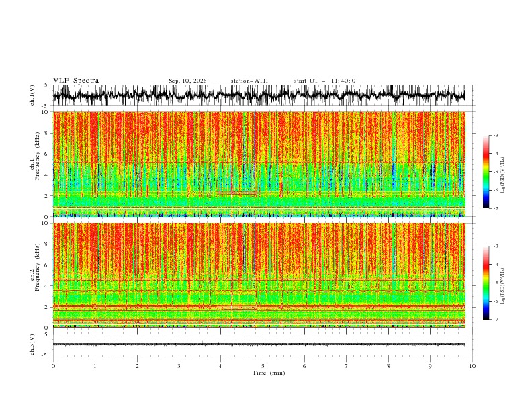Image resolution: width=532 pixels, height=411 pixels.
Task: Click the VLF Spectra title text
Action: pyautogui.click(x=76, y=81)
